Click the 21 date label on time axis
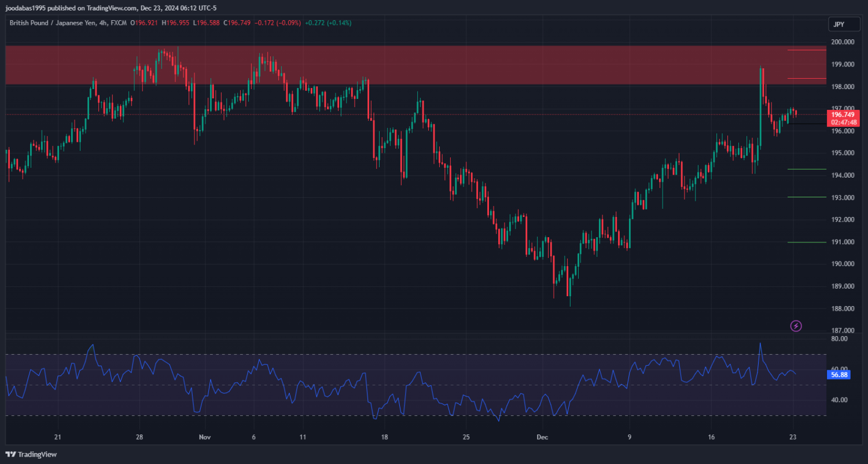The height and width of the screenshot is (464, 868). click(57, 437)
